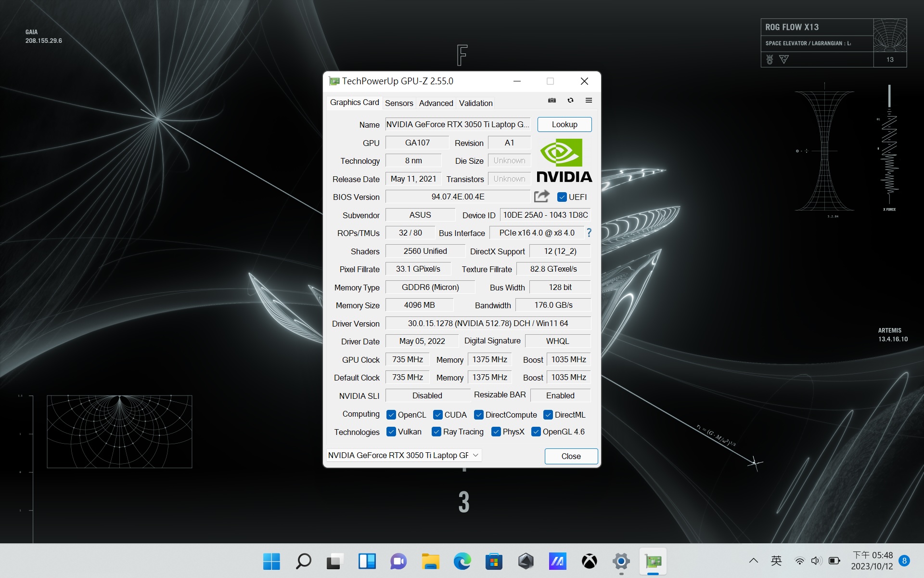Open Widgets from the taskbar
Screen dimensions: 924x578
367,561
